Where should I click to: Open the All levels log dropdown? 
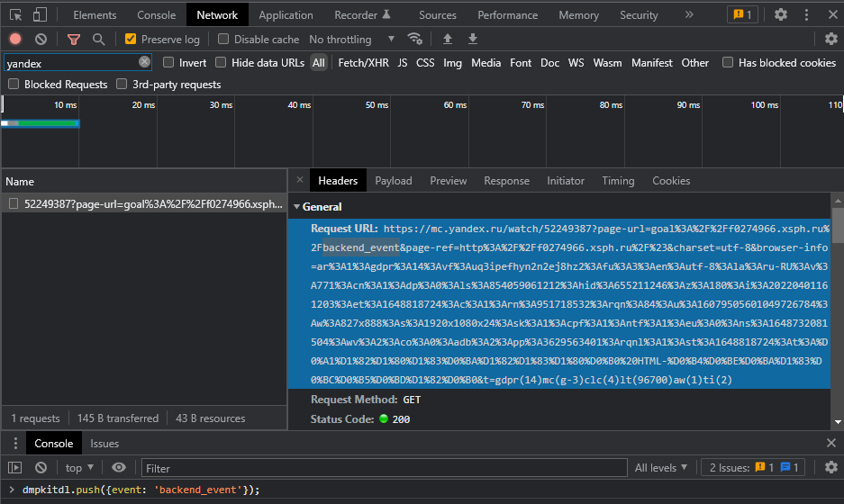point(661,467)
